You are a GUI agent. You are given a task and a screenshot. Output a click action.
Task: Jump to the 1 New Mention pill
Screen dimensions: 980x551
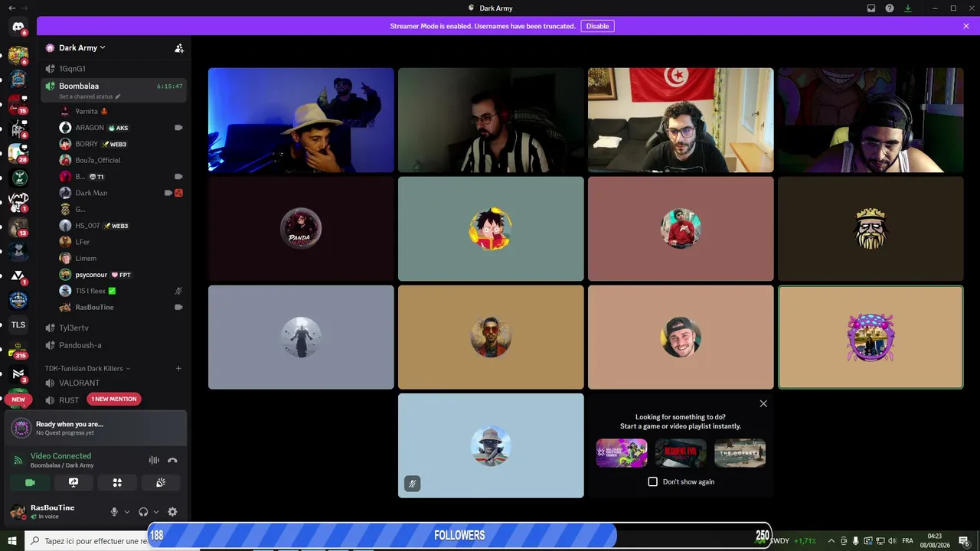coord(113,399)
